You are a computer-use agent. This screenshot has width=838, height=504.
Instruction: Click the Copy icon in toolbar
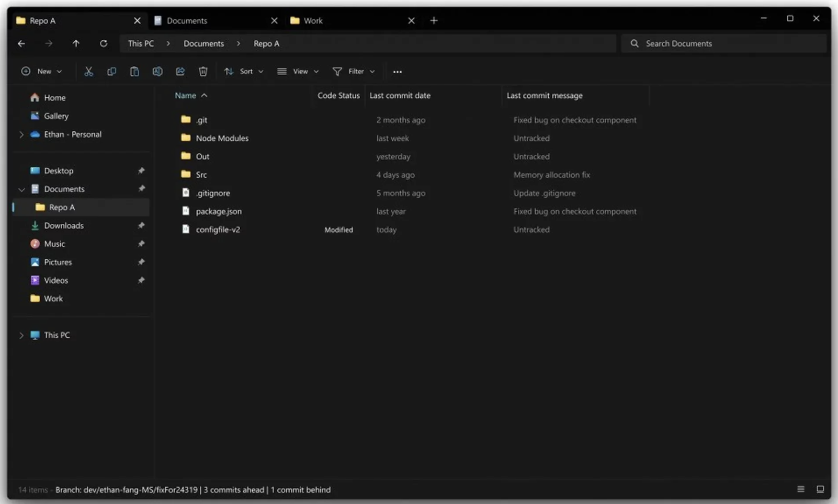[x=111, y=72]
